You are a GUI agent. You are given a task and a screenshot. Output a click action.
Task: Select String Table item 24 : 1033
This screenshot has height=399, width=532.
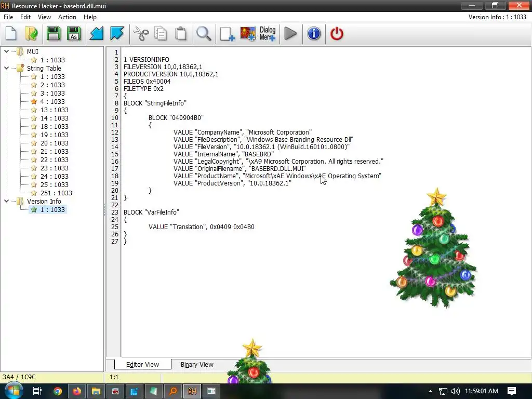coord(54,177)
